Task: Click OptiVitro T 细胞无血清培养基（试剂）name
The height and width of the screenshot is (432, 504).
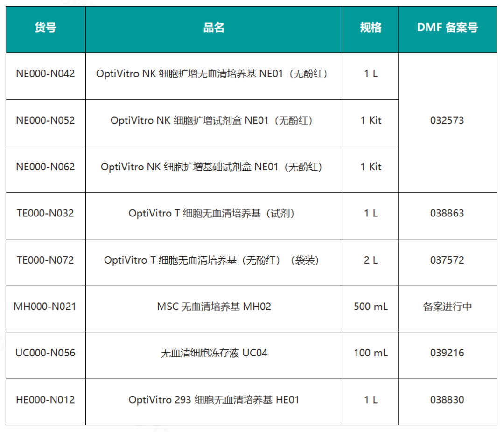Action: pos(212,213)
